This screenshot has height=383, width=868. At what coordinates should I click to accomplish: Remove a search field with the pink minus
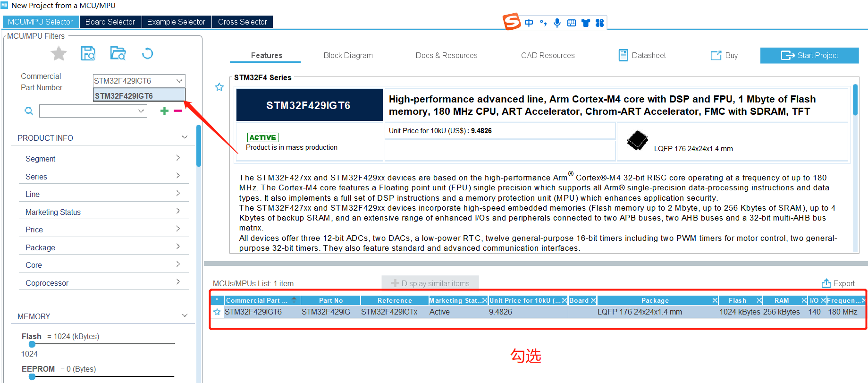tap(178, 111)
